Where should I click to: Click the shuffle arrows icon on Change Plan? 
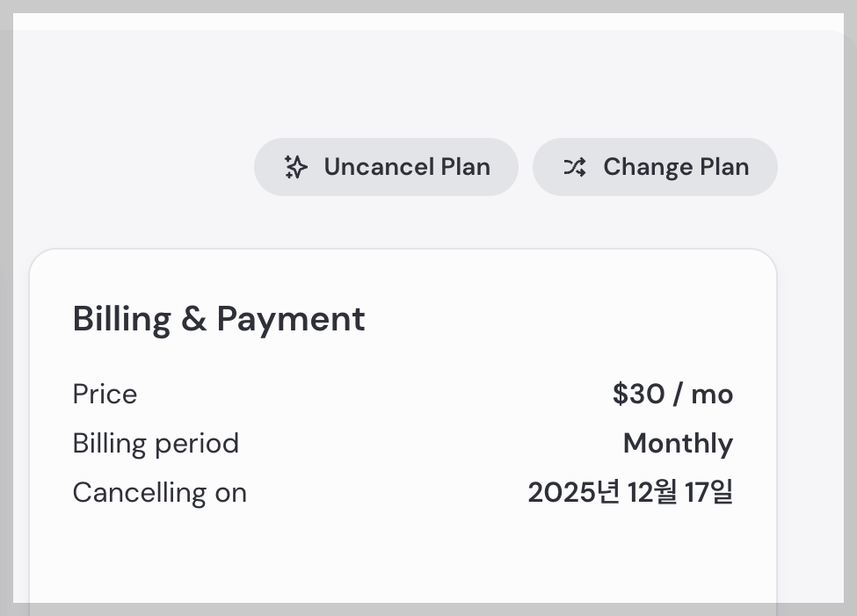pos(574,167)
